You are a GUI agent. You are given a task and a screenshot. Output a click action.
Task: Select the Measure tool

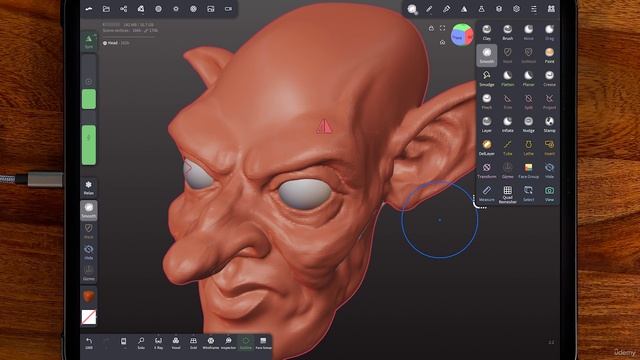tap(487, 193)
